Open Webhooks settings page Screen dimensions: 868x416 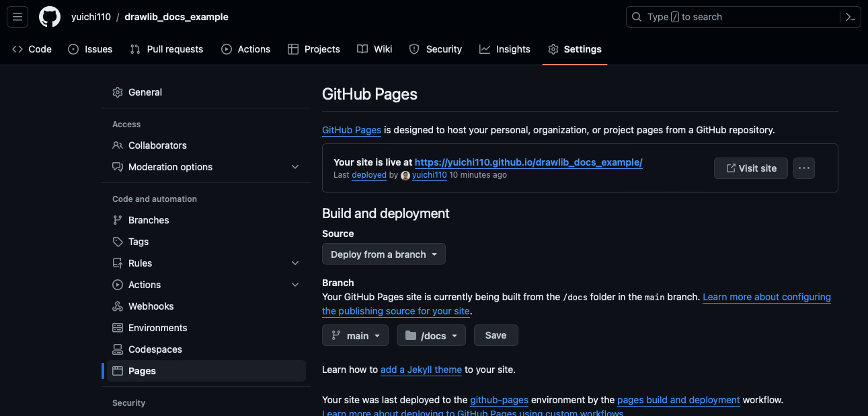tap(206, 306)
